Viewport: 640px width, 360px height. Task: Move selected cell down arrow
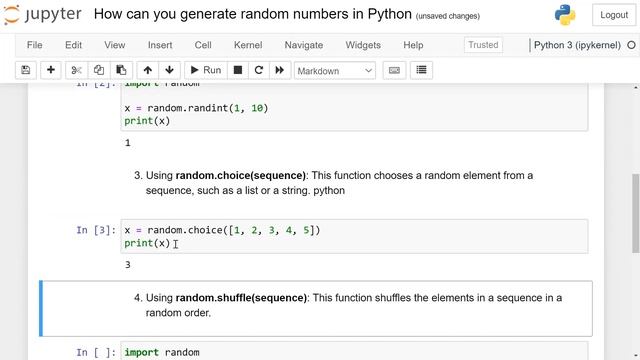click(169, 70)
